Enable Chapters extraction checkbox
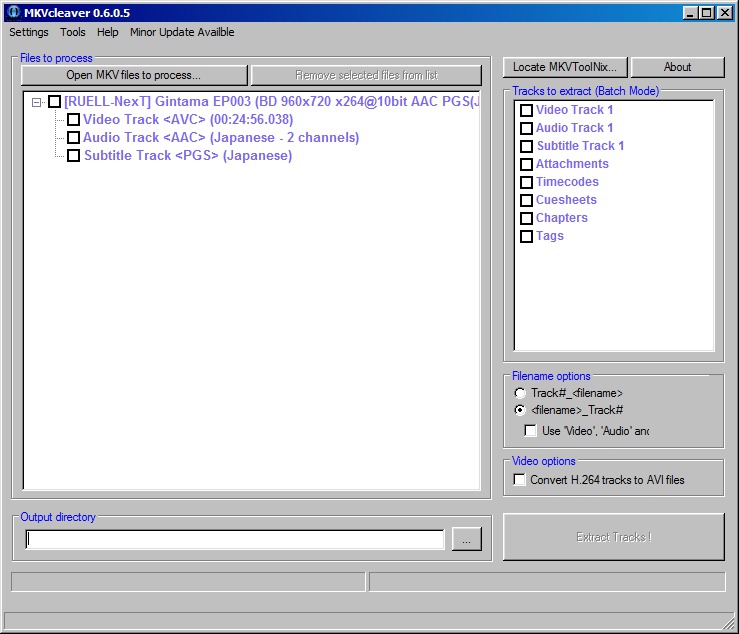 pyautogui.click(x=526, y=218)
